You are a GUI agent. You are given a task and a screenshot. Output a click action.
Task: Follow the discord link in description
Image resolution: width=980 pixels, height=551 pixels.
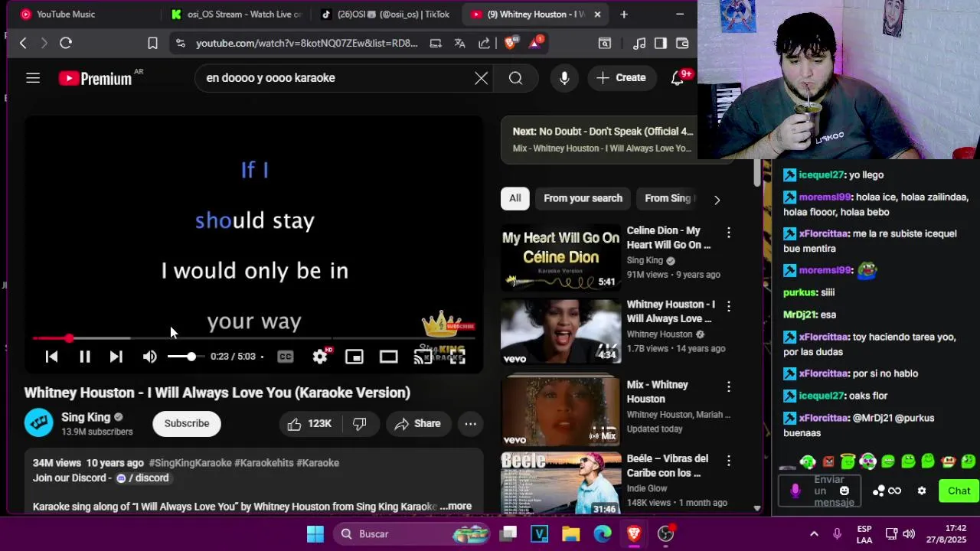point(142,478)
